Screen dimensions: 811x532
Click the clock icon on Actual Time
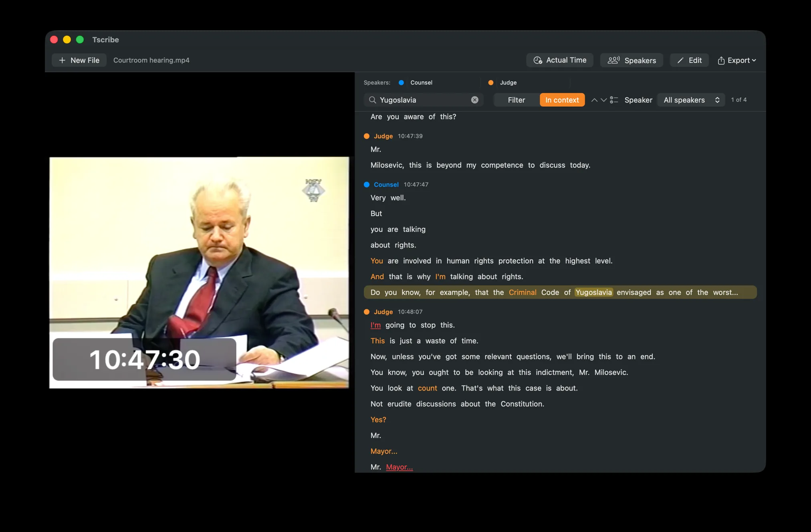click(x=538, y=60)
